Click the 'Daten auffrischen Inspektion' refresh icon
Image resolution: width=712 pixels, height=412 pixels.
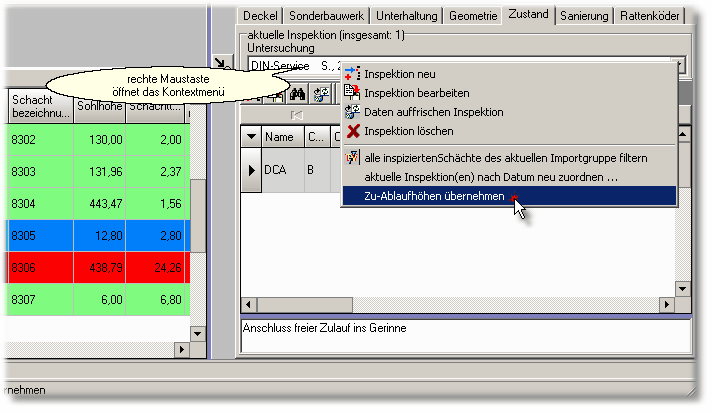click(x=351, y=112)
